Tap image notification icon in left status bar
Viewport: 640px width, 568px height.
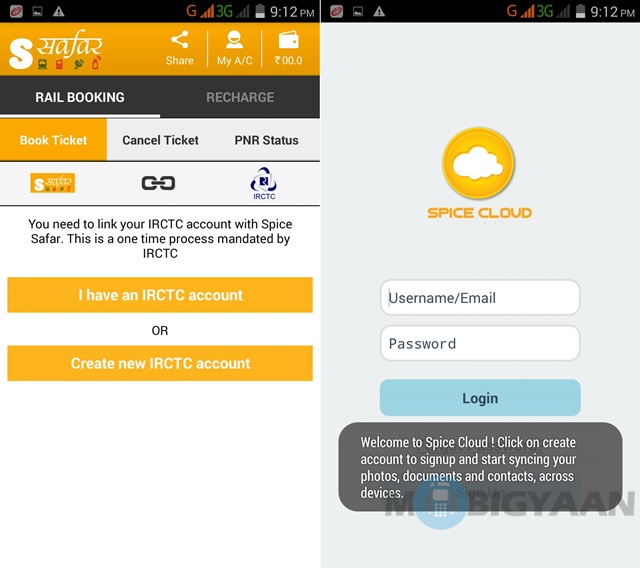37,11
